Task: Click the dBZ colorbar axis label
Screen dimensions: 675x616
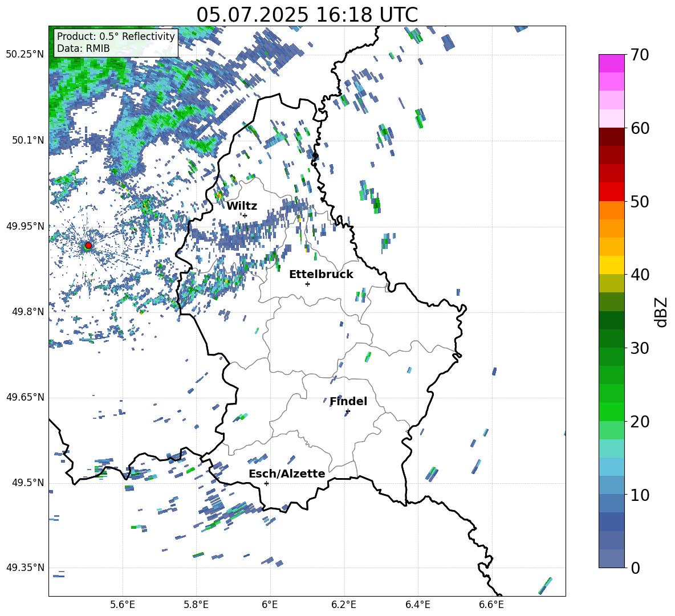Action: click(662, 312)
